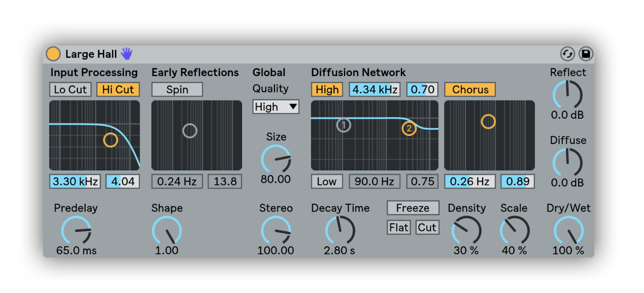Click the Freeze button
The image size is (644, 293).
(413, 208)
